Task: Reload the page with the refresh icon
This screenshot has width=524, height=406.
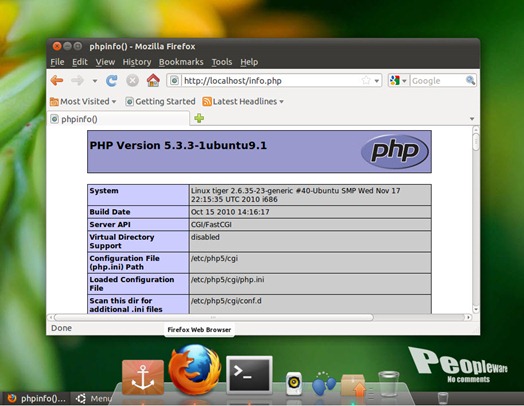Action: 112,81
